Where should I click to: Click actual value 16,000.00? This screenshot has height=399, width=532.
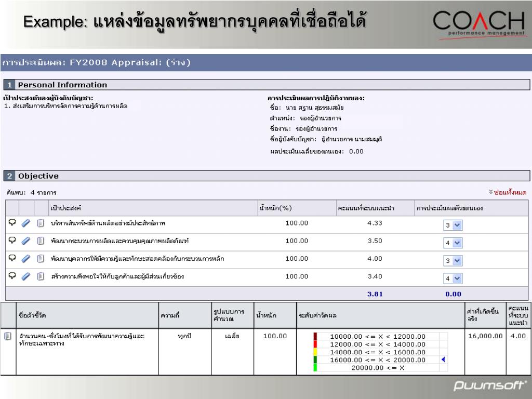coord(485,336)
